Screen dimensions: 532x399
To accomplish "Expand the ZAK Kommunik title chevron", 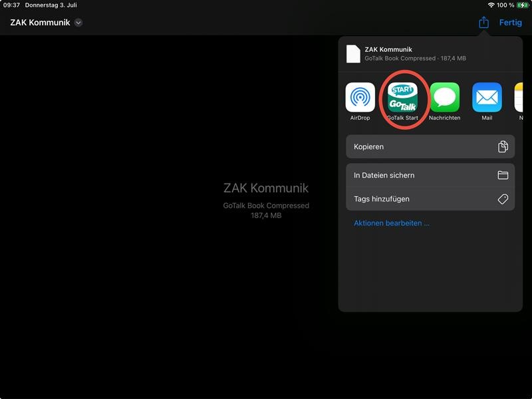I will pyautogui.click(x=78, y=23).
